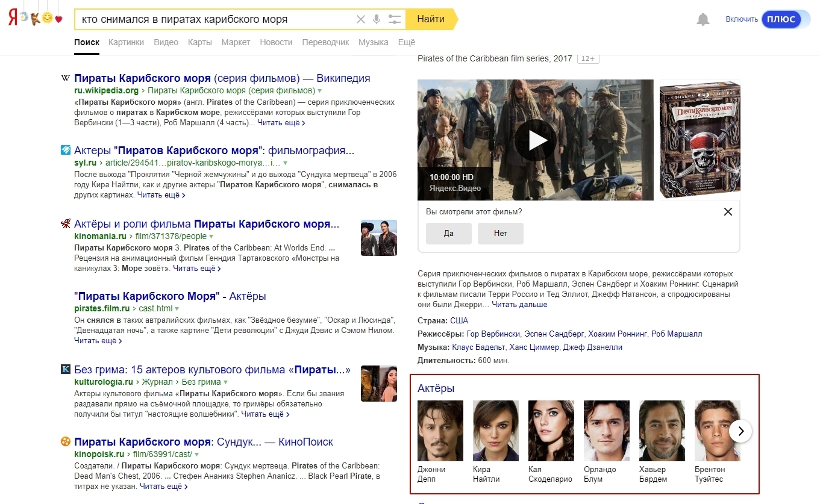
Task: Switch to Видео tab
Action: pos(166,43)
